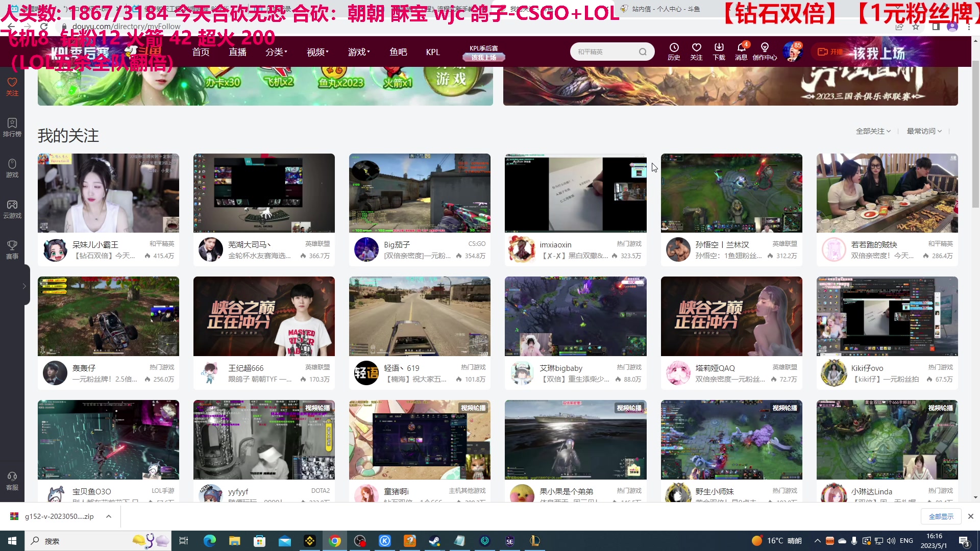Click browser back arrow

11,27
